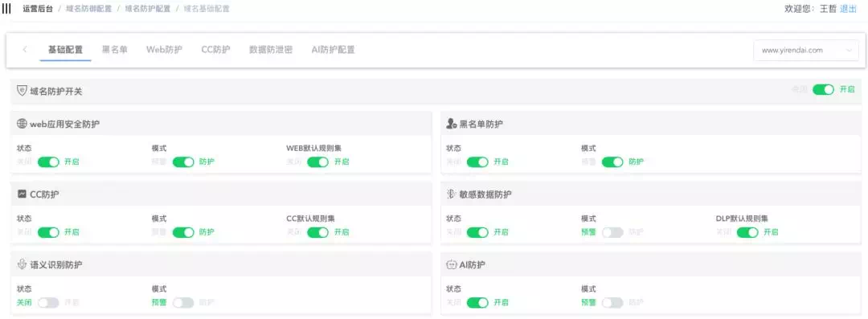Toggle WEB默认规则集 switch

tap(317, 162)
